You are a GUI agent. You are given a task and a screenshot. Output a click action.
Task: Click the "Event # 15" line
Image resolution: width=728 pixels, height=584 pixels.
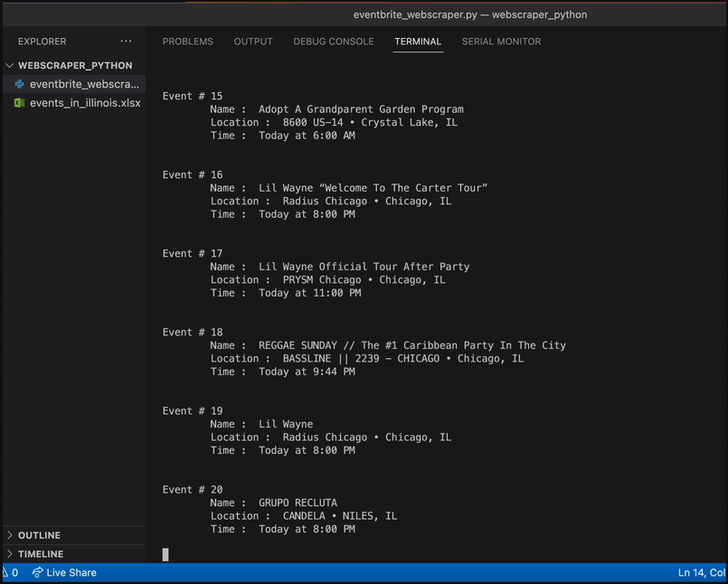[193, 96]
